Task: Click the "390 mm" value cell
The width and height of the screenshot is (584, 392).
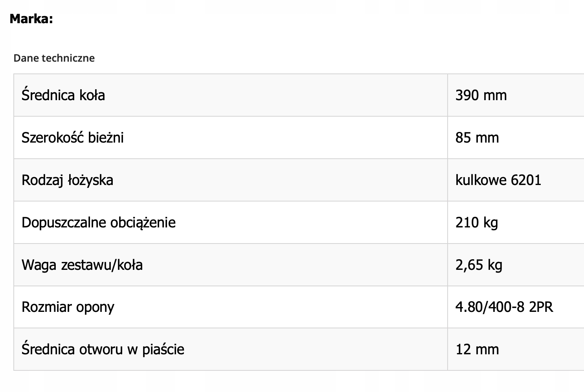Action: tap(481, 95)
